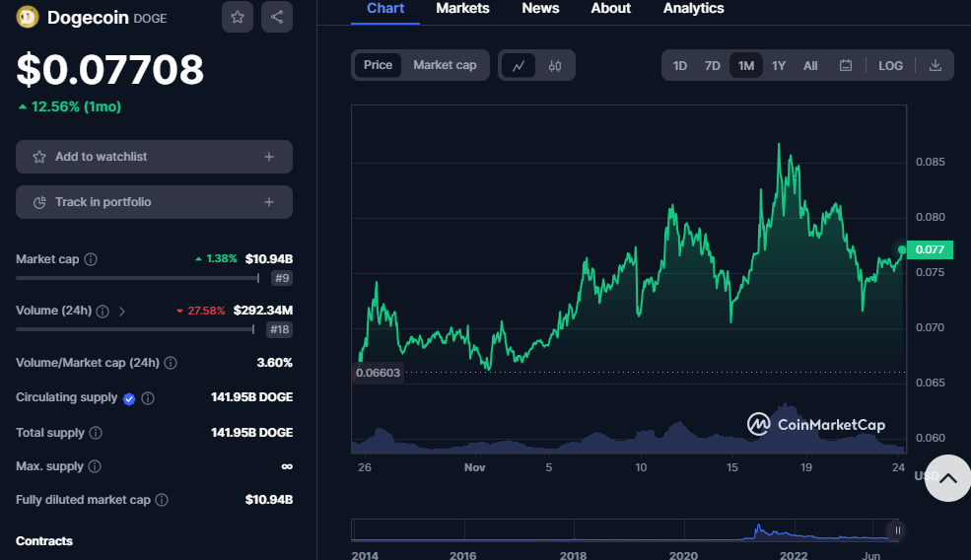Screen dimensions: 971x560
Task: Click Total supply info icon
Action: coord(96,433)
